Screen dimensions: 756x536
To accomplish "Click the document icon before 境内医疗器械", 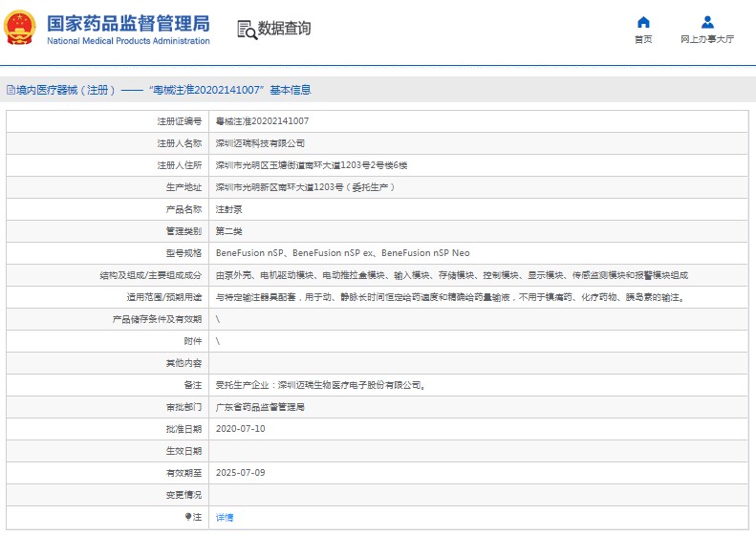I will coord(11,90).
